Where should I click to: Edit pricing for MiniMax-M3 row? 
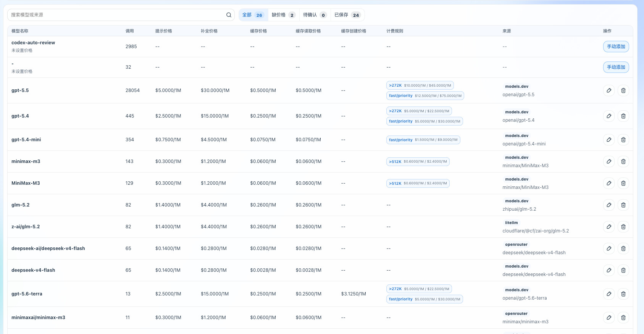(x=609, y=183)
